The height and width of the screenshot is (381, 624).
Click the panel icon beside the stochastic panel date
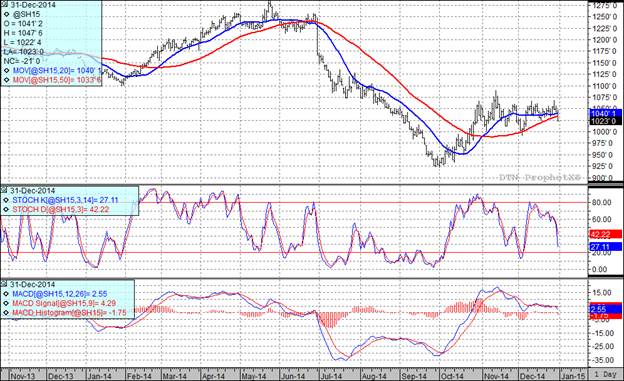point(4,191)
